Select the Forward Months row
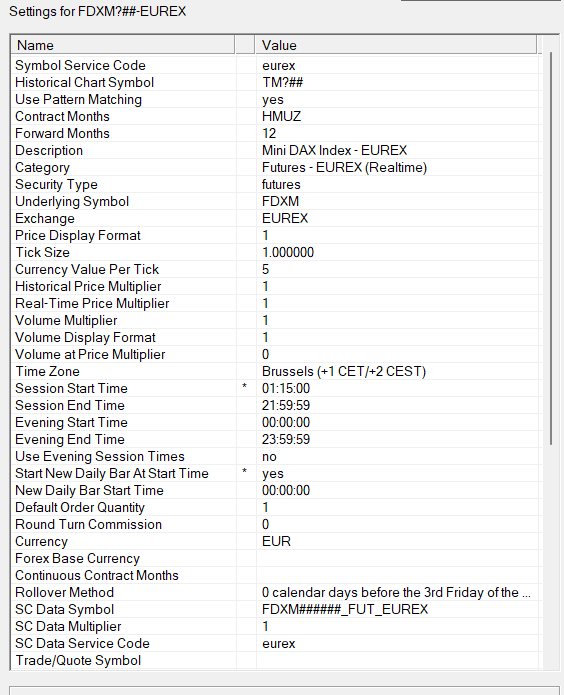Screen dimensions: 564x695 pyautogui.click(x=276, y=133)
